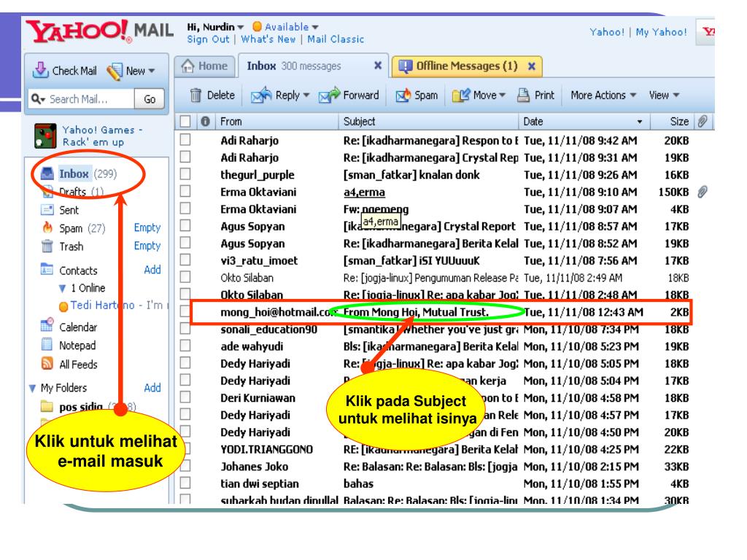Check the 9:42 AM Adi Raharjo message
747x560 pixels.
(x=185, y=139)
